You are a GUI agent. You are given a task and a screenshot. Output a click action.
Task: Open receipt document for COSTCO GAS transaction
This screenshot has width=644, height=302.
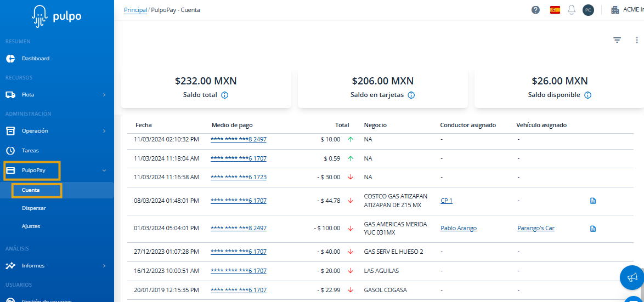[x=592, y=201]
